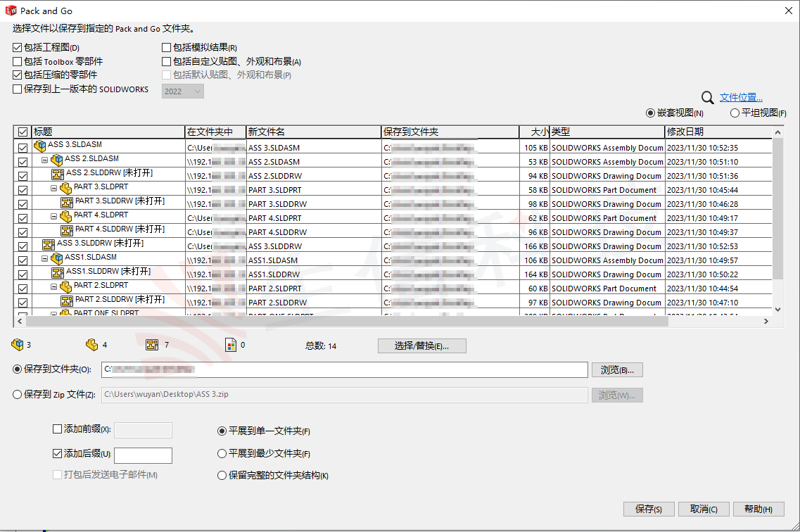Collapse the ASS 2.SLDASM tree node
Viewport: 800px width, 532px height.
(x=45, y=160)
